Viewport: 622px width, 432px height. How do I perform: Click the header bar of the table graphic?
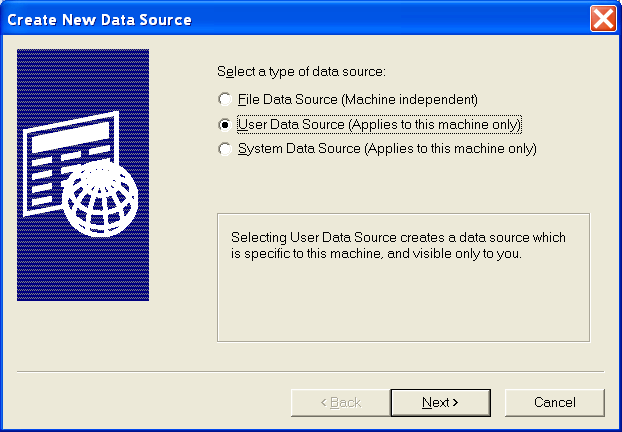[71, 137]
